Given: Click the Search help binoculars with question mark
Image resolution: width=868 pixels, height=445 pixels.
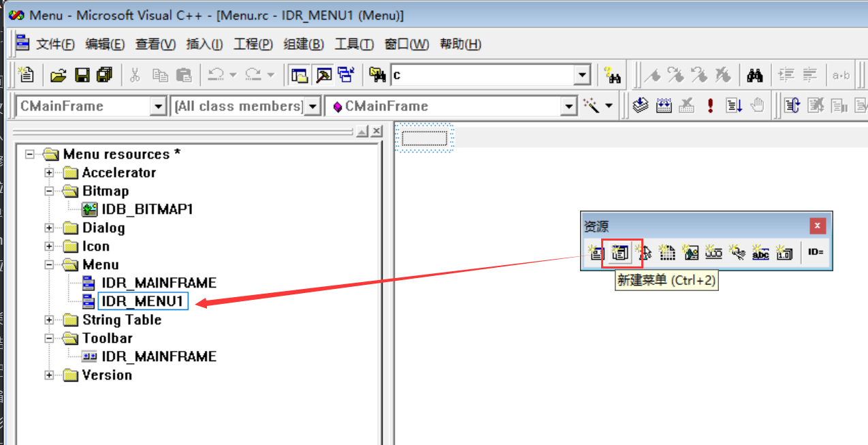Looking at the screenshot, I should click(x=612, y=75).
